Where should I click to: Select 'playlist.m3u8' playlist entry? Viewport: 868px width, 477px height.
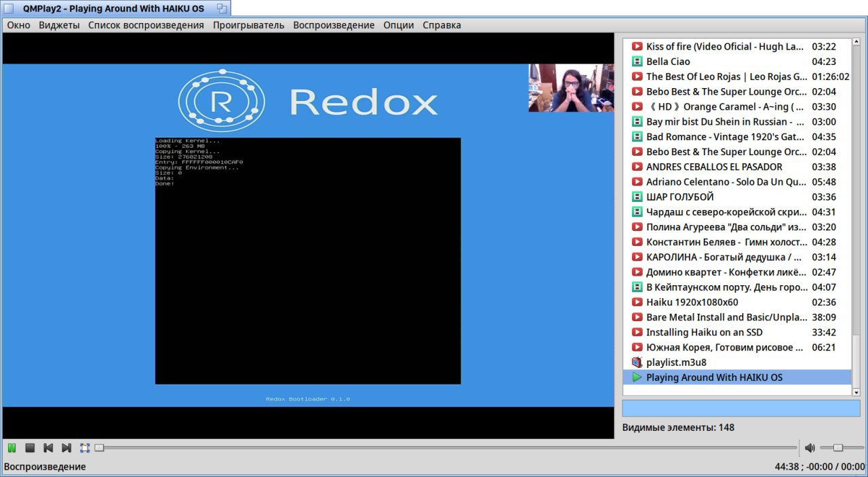(737, 362)
